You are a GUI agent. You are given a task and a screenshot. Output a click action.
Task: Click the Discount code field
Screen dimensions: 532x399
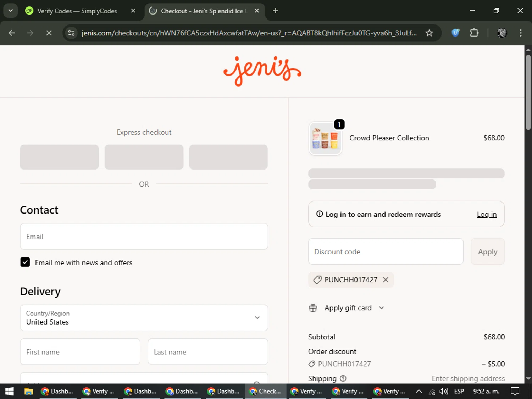pyautogui.click(x=386, y=251)
